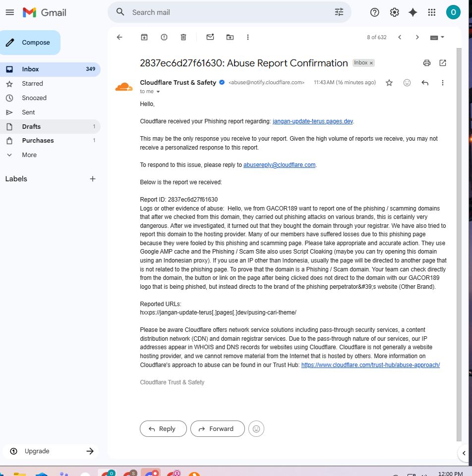Open Settings gear icon
The height and width of the screenshot is (476, 472).
point(394,12)
